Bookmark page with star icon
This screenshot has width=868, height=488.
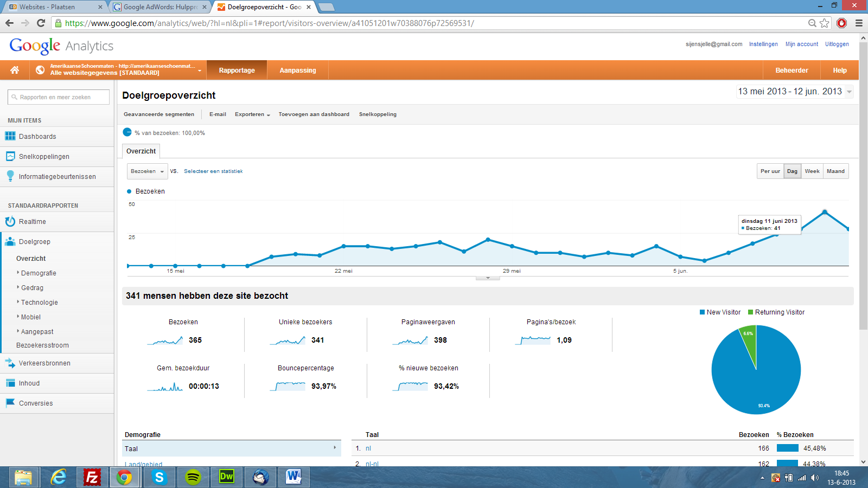[x=825, y=23]
